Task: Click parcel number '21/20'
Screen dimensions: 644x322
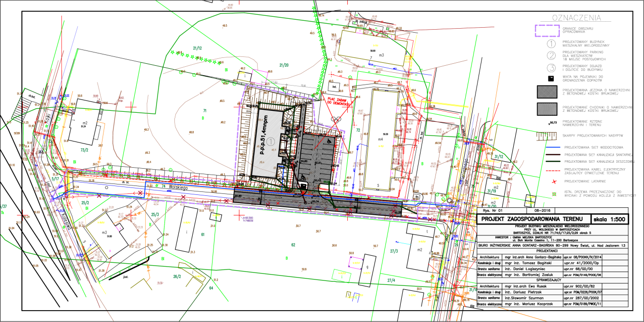Action: tap(284, 65)
